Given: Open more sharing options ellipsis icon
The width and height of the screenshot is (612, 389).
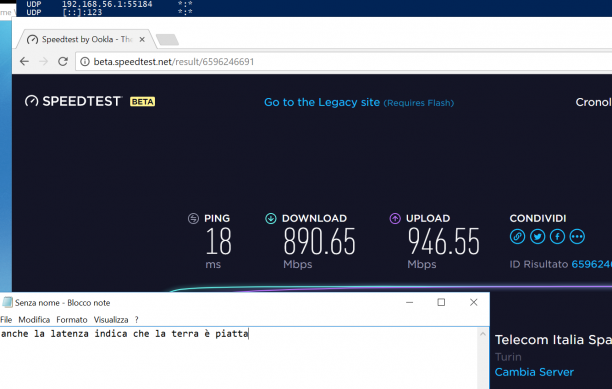Looking at the screenshot, I should tap(577, 236).
